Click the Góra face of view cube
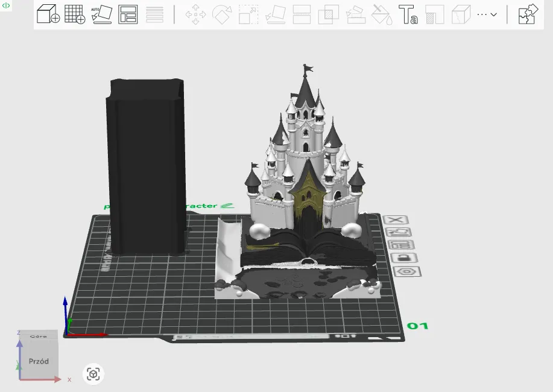 (38, 337)
